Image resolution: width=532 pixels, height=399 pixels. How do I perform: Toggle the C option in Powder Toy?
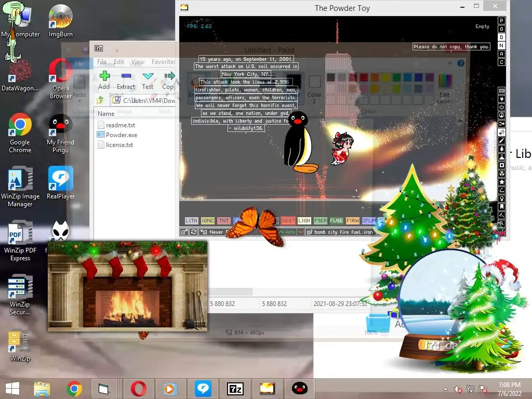501,62
